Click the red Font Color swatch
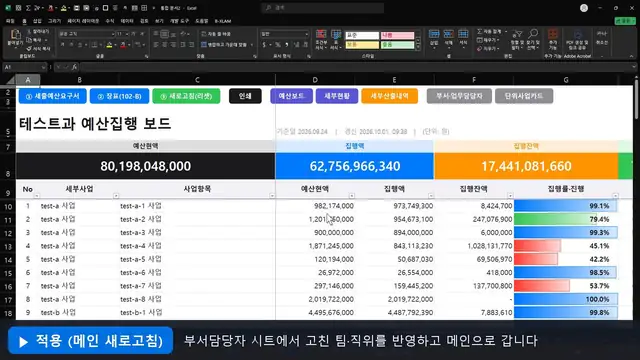 click(123, 45)
